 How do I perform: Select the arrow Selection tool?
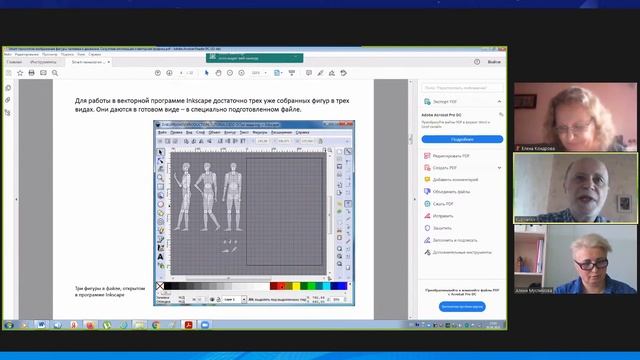pyautogui.click(x=207, y=73)
